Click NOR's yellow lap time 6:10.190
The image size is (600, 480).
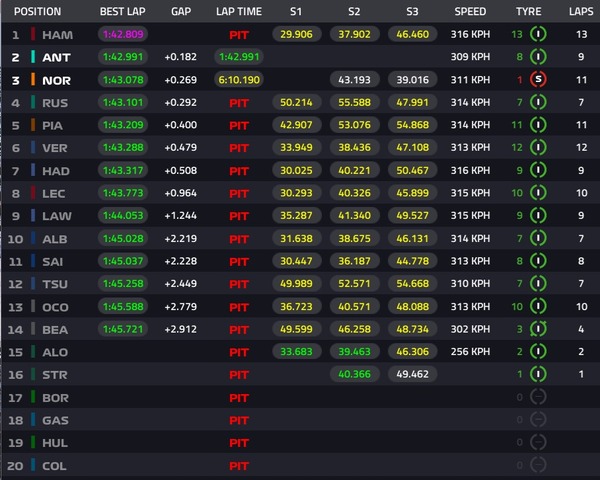(x=238, y=79)
